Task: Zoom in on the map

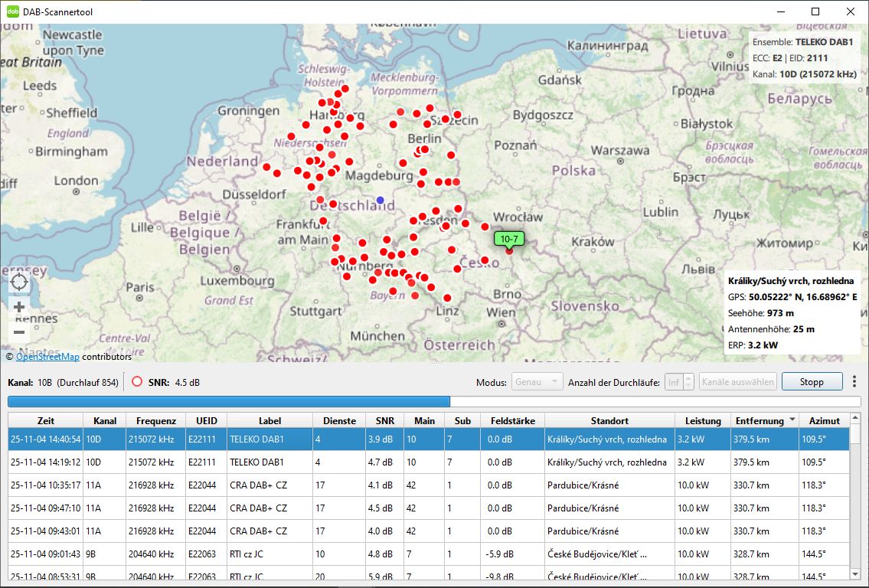Action: point(20,307)
